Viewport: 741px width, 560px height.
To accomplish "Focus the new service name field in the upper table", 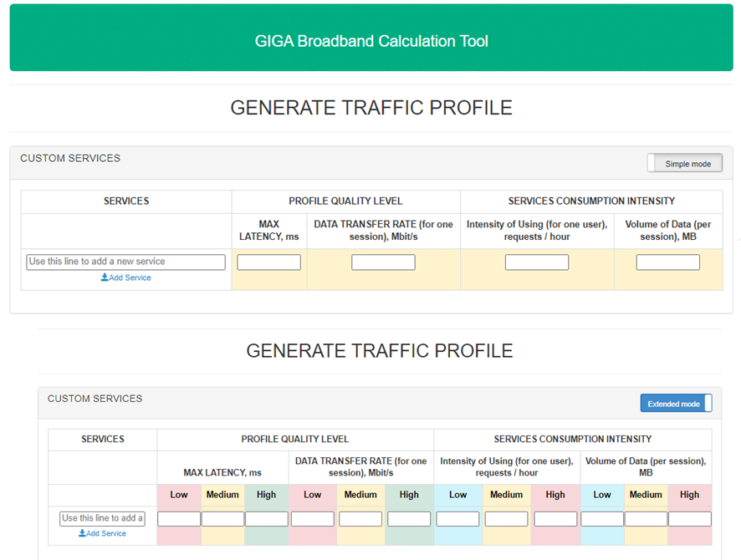I will point(125,262).
